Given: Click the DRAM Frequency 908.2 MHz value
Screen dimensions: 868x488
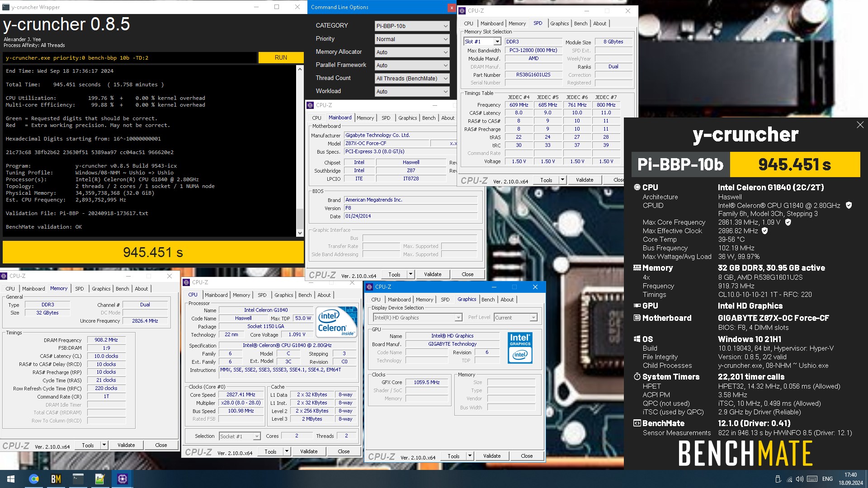Looking at the screenshot, I should tap(106, 340).
